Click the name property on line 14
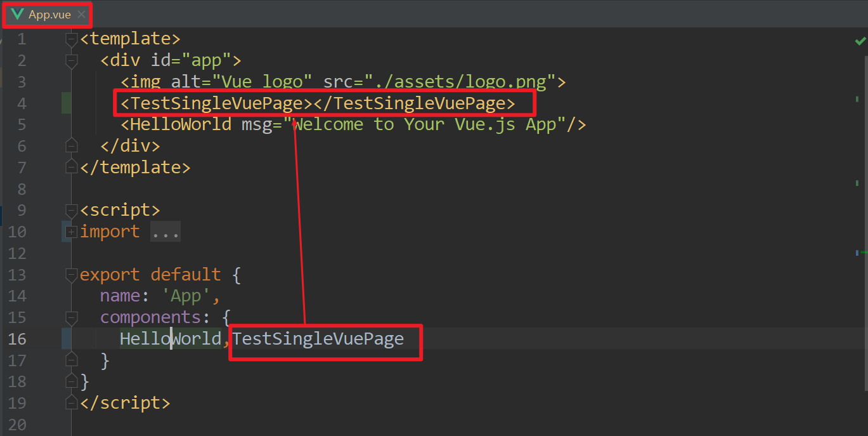 (120, 296)
